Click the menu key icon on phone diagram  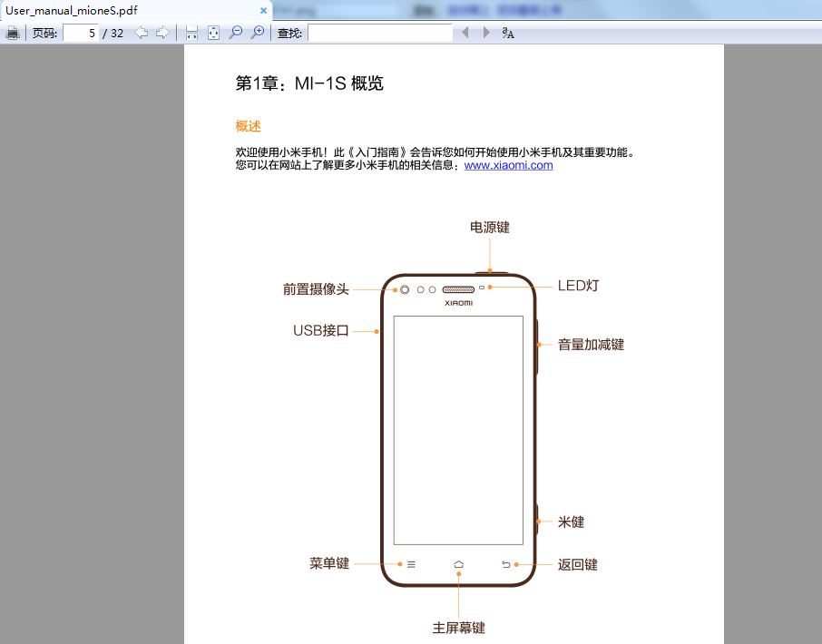(412, 564)
